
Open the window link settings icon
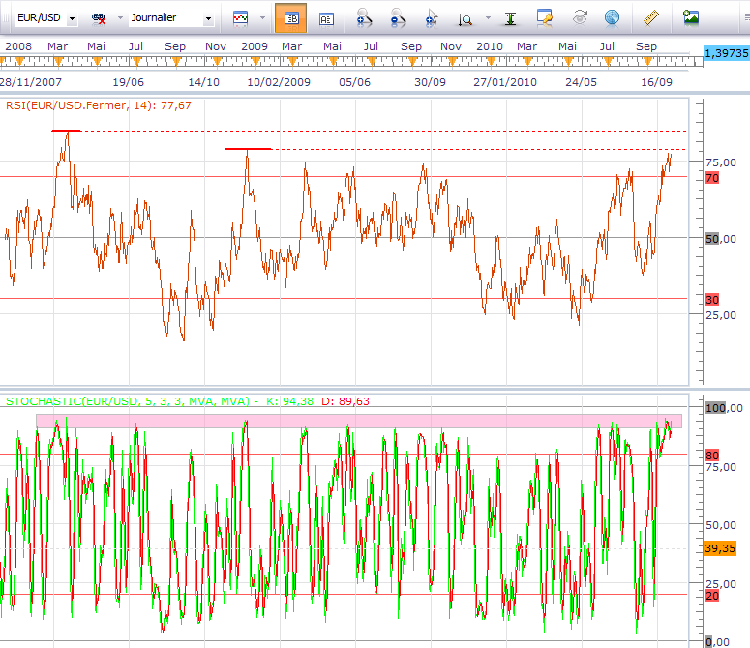click(x=545, y=18)
